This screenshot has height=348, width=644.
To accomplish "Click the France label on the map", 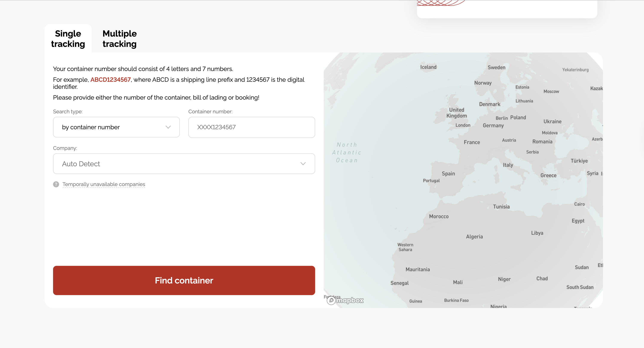I will [472, 142].
